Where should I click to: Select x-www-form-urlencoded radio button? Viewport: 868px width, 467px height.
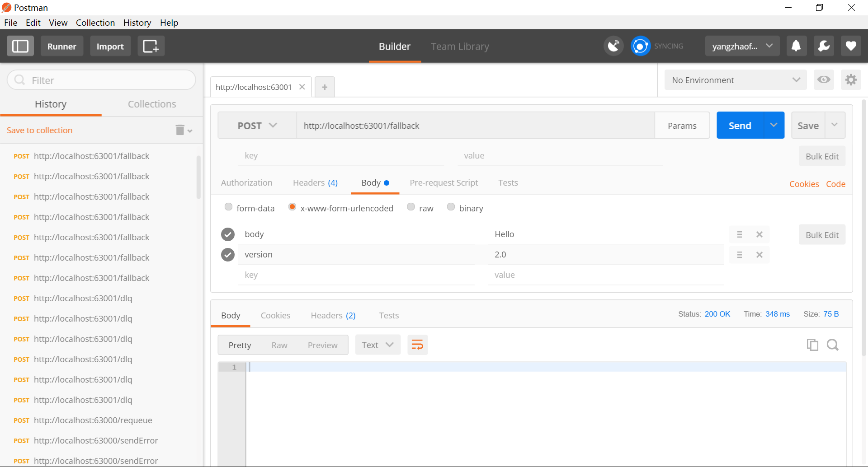click(292, 207)
